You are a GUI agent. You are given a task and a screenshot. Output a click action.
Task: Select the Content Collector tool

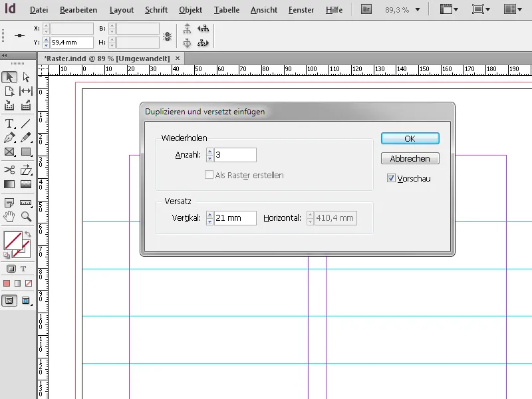[9, 106]
